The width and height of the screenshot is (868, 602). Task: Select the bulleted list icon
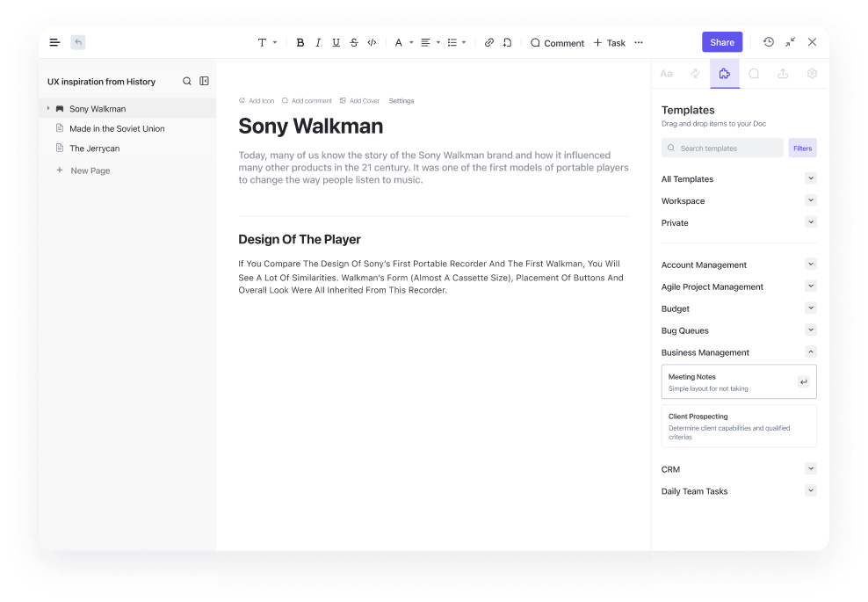[x=452, y=43]
